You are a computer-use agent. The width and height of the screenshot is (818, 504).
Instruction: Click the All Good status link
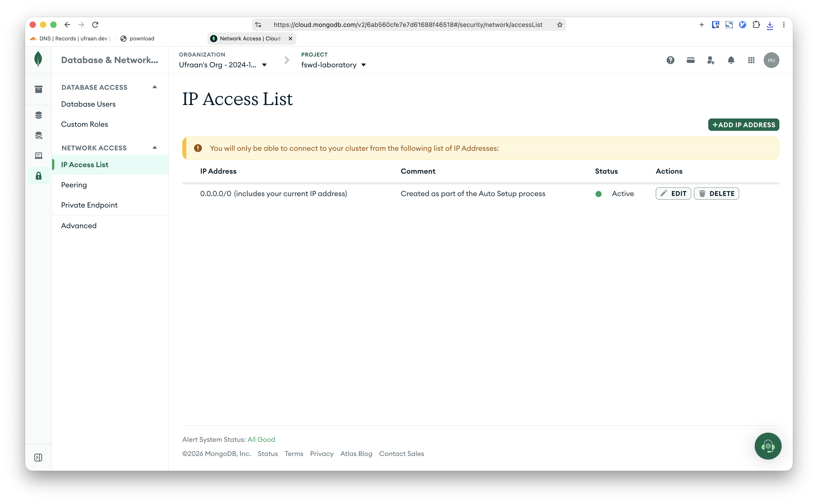(261, 439)
